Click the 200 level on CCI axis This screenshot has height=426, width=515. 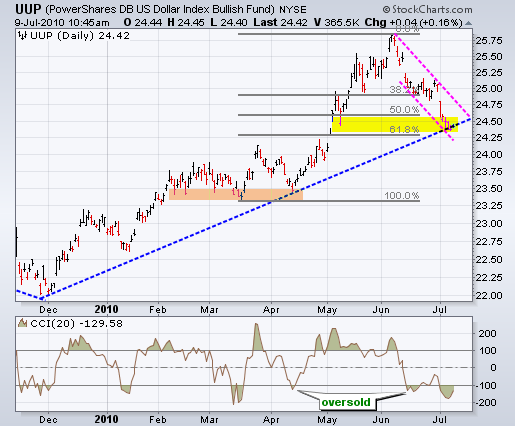(x=487, y=333)
